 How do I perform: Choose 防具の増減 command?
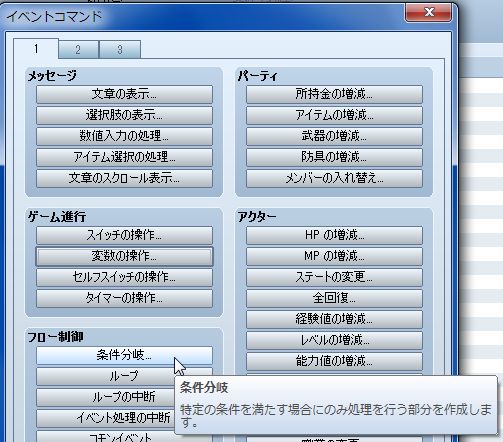tap(334, 157)
